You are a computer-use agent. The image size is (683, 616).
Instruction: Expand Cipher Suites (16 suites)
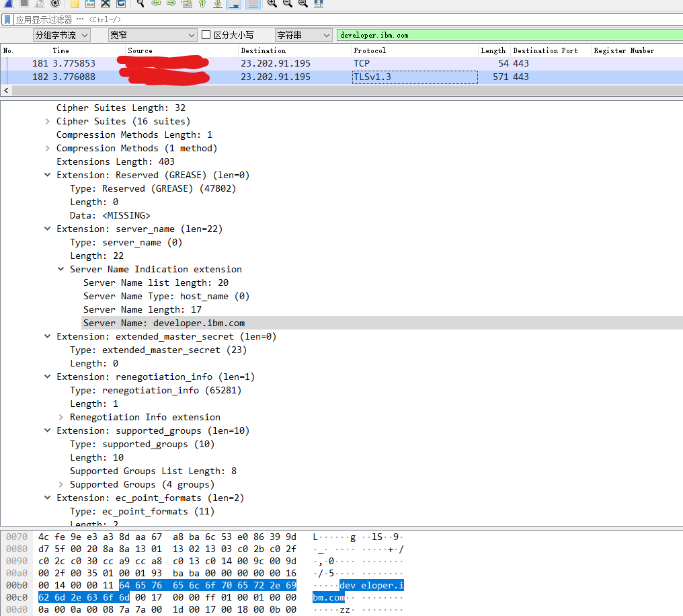click(x=48, y=122)
